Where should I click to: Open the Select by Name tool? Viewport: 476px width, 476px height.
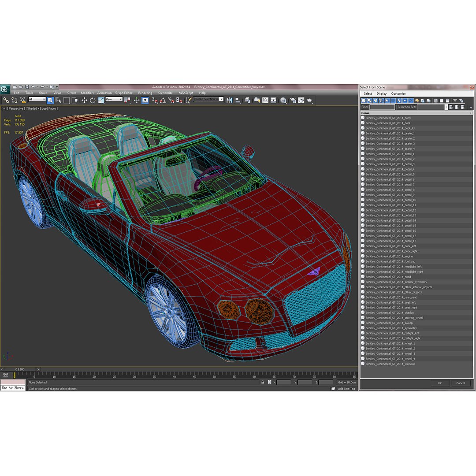pyautogui.click(x=58, y=100)
